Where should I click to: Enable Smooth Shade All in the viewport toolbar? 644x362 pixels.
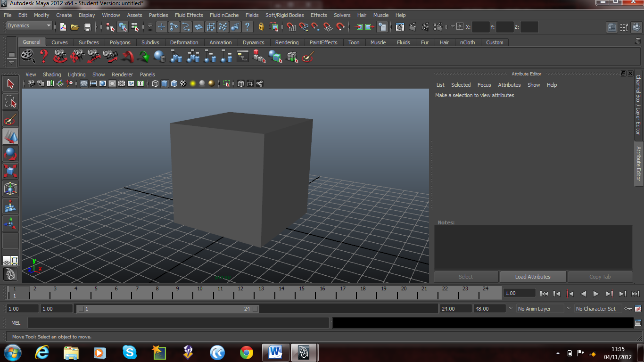point(165,83)
